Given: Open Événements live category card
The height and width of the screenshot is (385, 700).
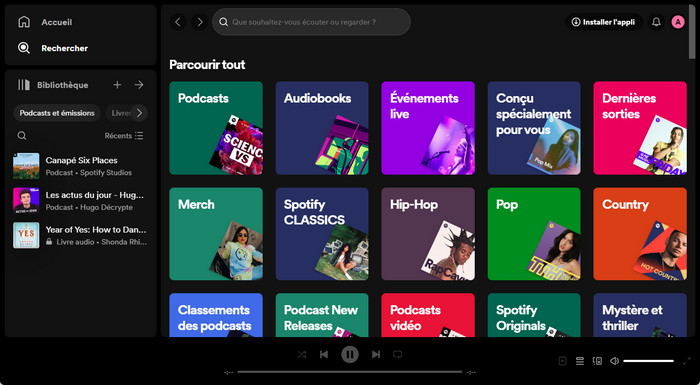Looking at the screenshot, I should pyautogui.click(x=428, y=128).
